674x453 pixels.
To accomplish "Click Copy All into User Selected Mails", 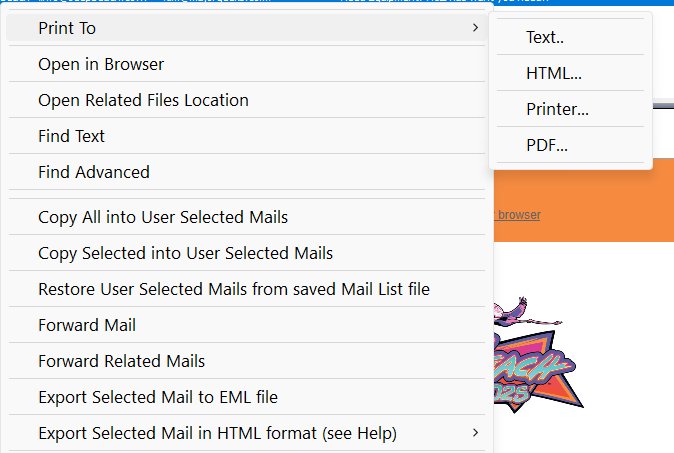I will point(163,217).
